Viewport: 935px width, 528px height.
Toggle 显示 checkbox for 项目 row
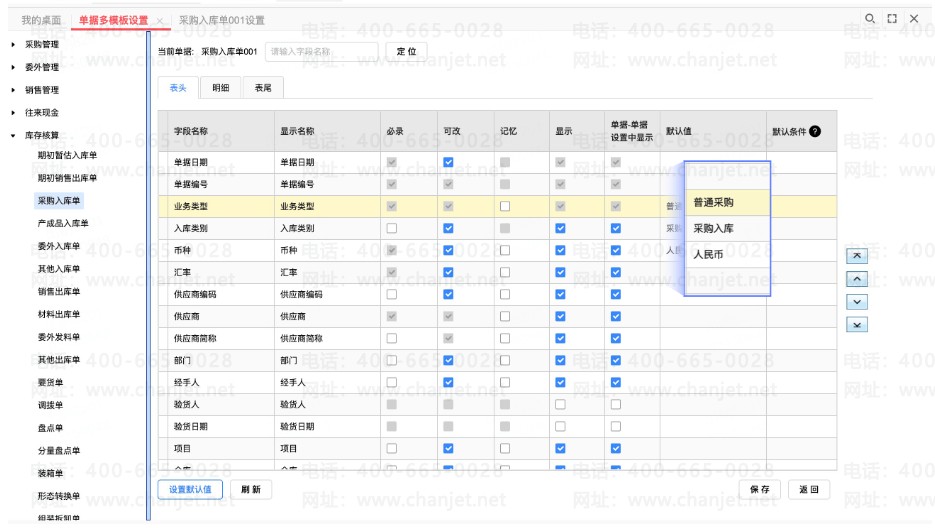(x=560, y=449)
